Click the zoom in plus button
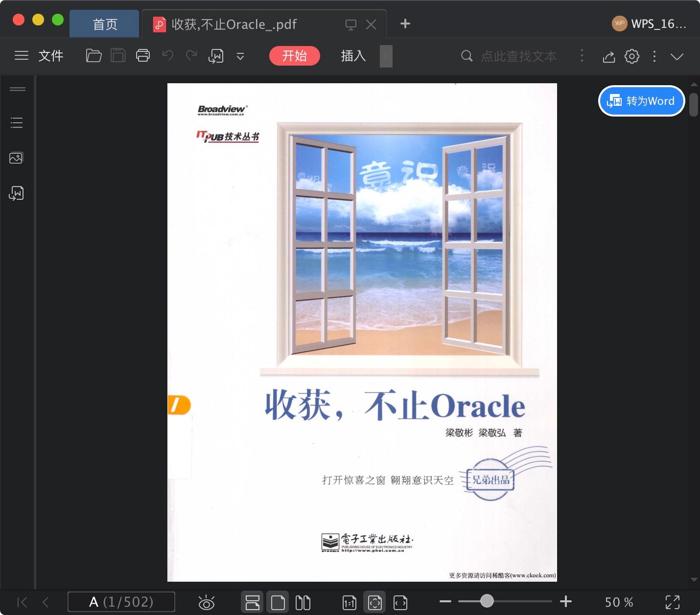 (566, 601)
